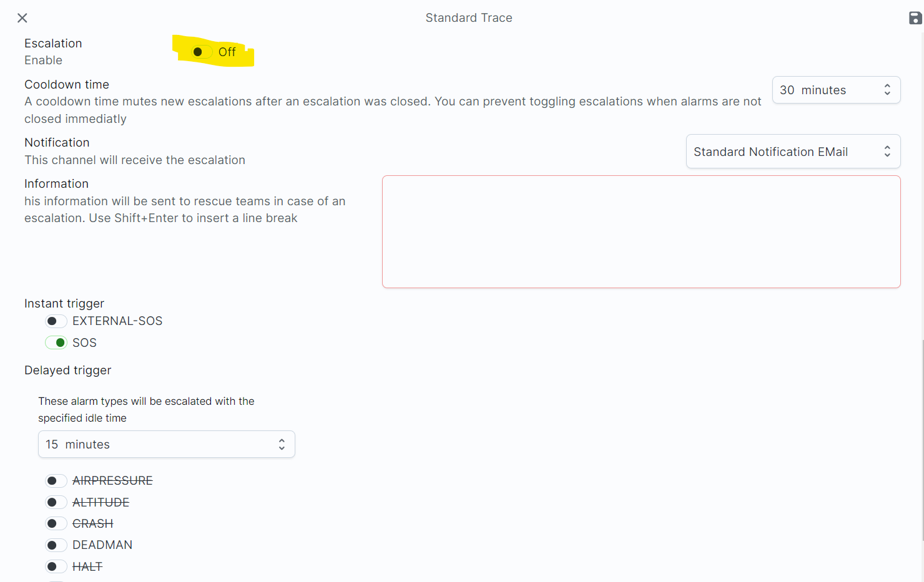Screen dimensions: 924x582
Task: Click the DEADMAN alarm type label
Action: click(x=102, y=545)
